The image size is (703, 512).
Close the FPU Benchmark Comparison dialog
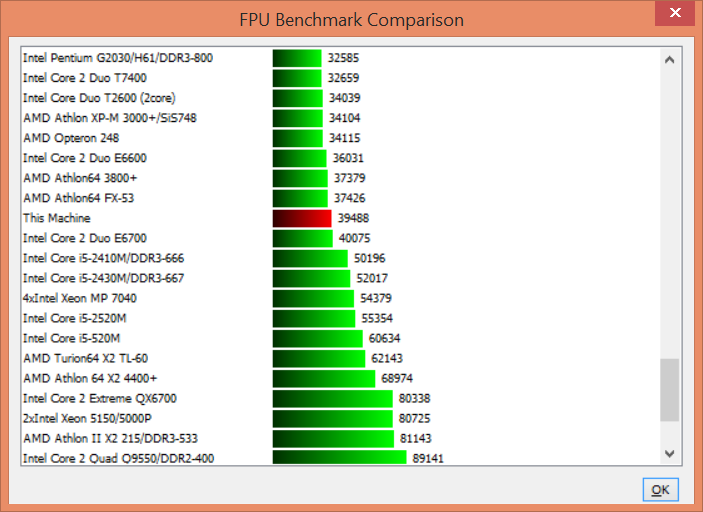click(675, 13)
